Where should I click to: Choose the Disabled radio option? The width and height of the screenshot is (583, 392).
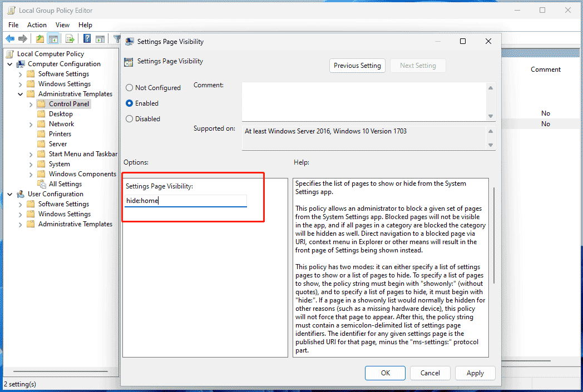130,119
